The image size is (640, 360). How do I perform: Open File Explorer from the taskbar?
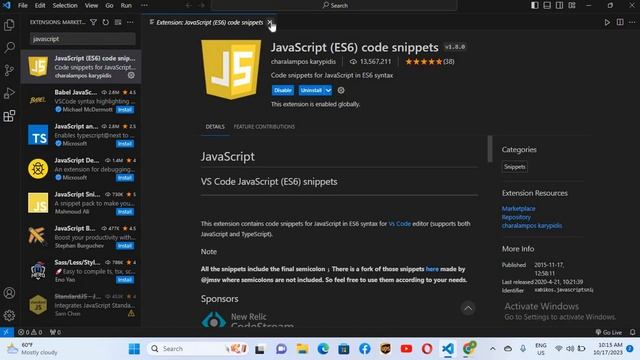302,349
